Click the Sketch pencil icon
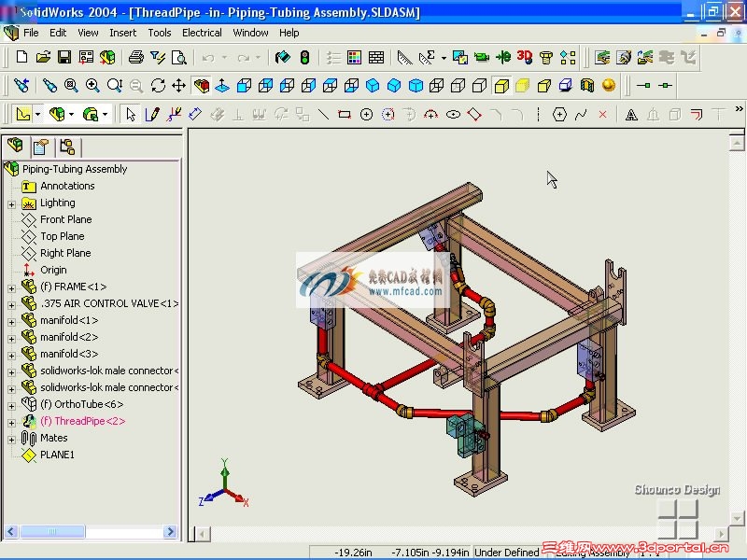Screen dimensions: 747x560 coord(152,114)
